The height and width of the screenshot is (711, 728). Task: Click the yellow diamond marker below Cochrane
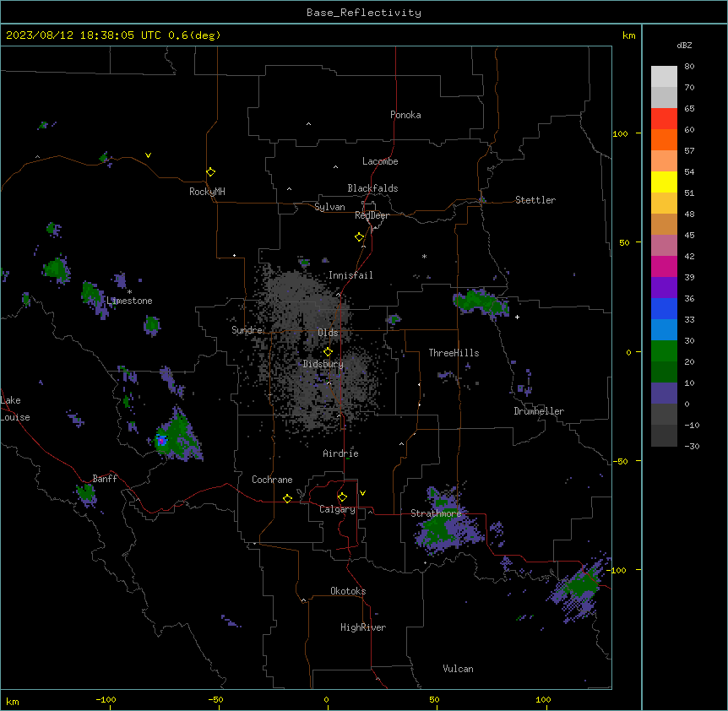pyautogui.click(x=287, y=498)
